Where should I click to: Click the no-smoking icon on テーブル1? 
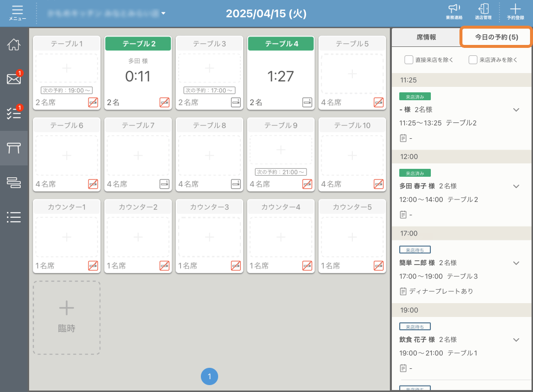coord(93,102)
